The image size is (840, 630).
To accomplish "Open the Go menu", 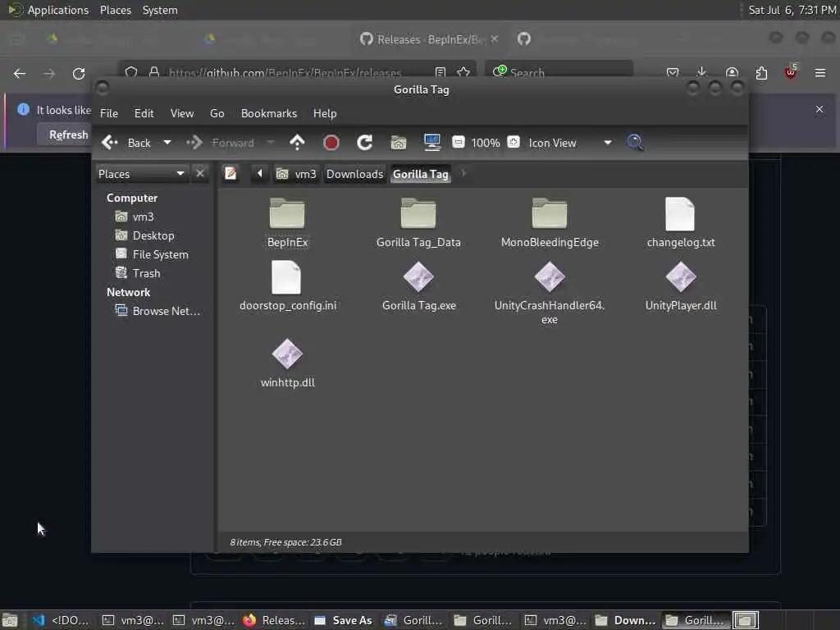I will 217,113.
